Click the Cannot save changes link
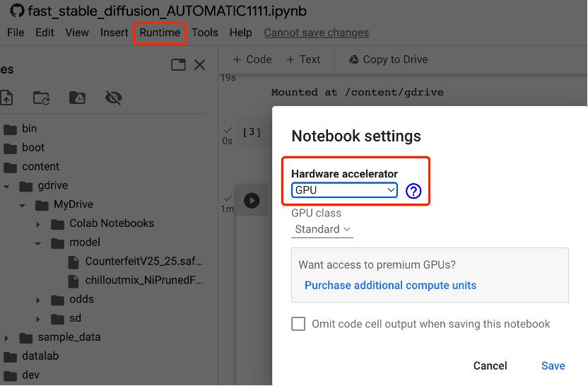Screen dimensions: 588x386 pos(316,33)
